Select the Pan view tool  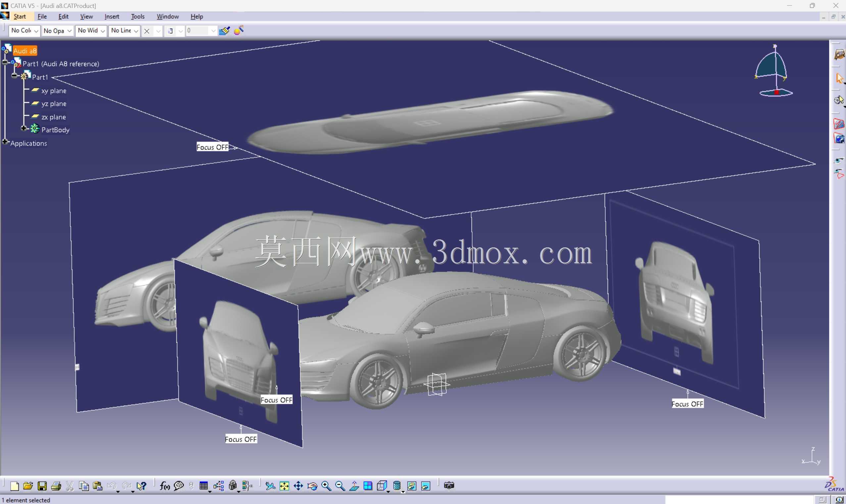tap(298, 486)
